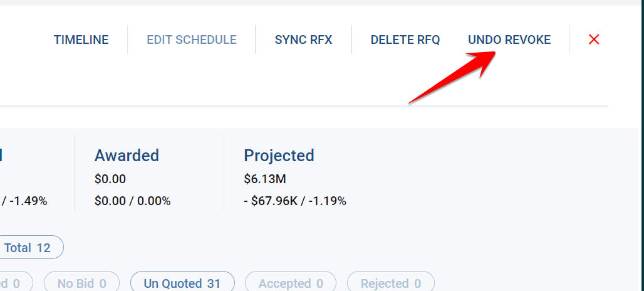Click the Awarded variance $0.00 / 0.00%

(132, 201)
